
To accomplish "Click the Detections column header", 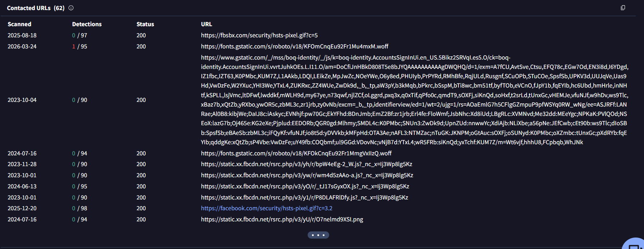I will (x=87, y=24).
